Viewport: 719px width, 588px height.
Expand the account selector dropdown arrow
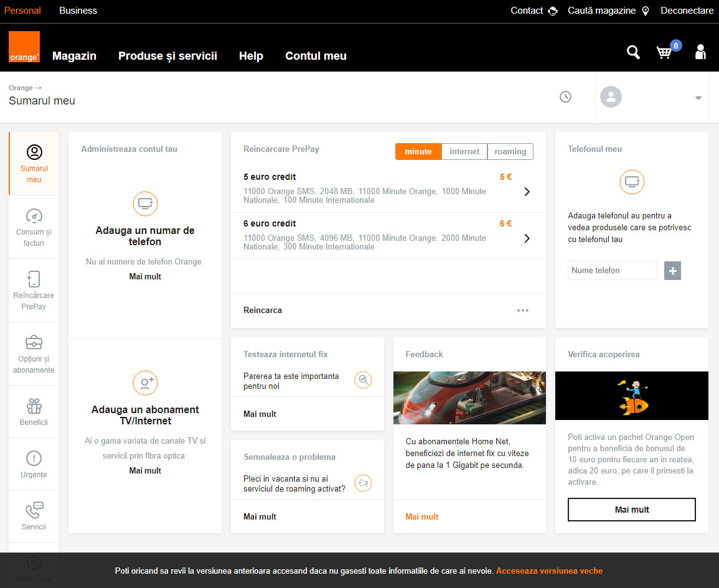[698, 98]
